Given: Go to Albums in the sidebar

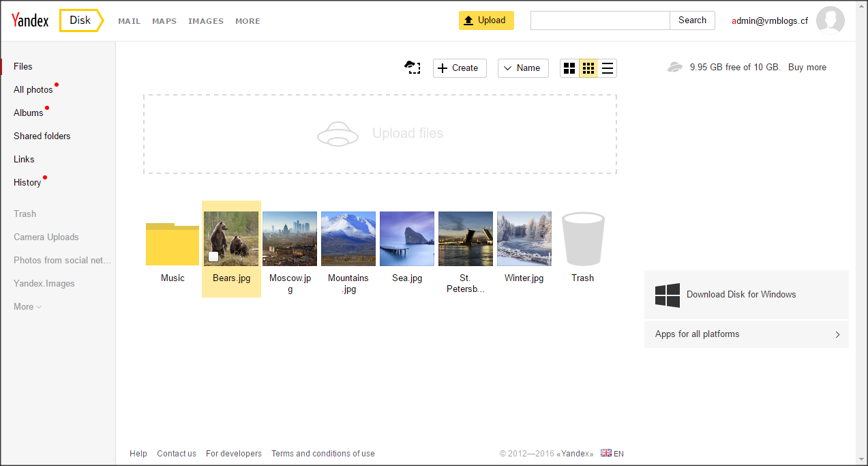Looking at the screenshot, I should tap(29, 113).
